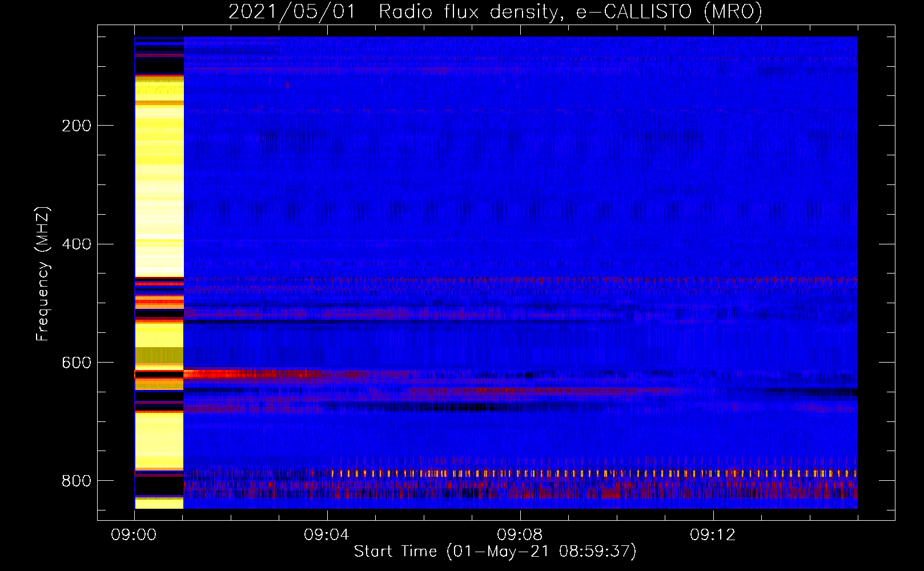Screen dimensions: 924x571
Task: Click the 09:00 time tick label
Action: click(x=134, y=535)
